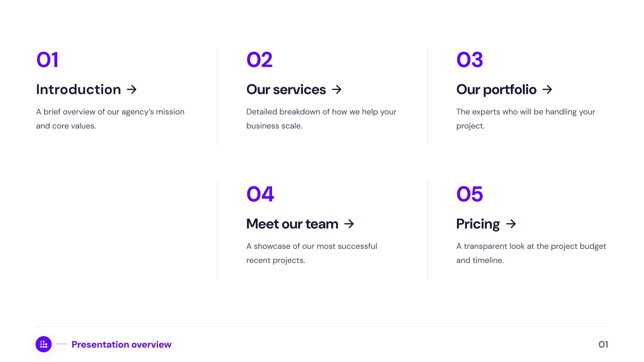Viewport: 644px width, 362px height.
Task: Select the purple 02 section number
Action: pos(259,60)
